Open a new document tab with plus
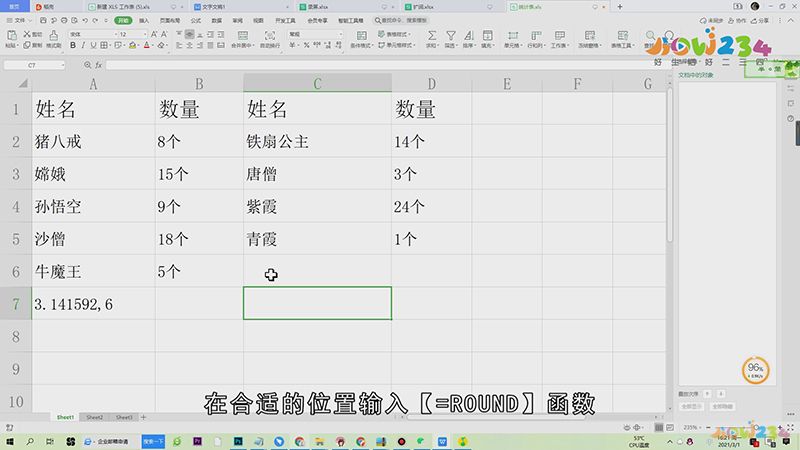 [619, 7]
